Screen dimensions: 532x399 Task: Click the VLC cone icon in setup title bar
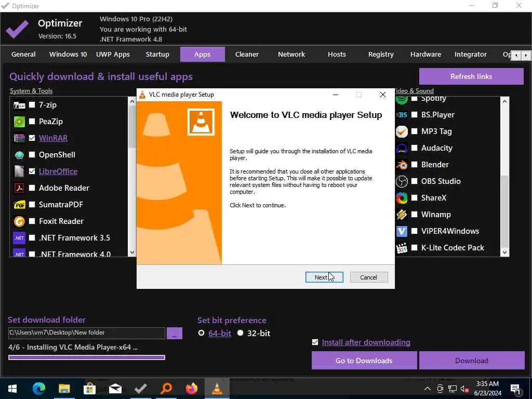(142, 95)
